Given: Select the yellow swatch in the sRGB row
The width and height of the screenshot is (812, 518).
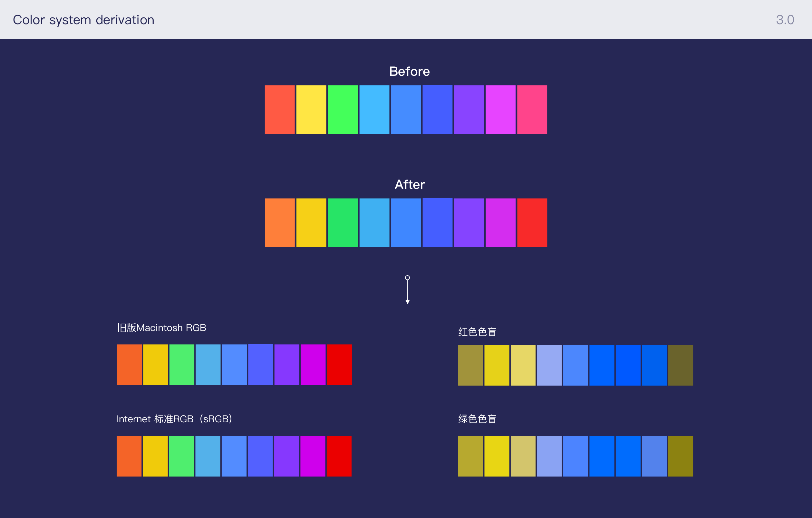Looking at the screenshot, I should (x=155, y=456).
